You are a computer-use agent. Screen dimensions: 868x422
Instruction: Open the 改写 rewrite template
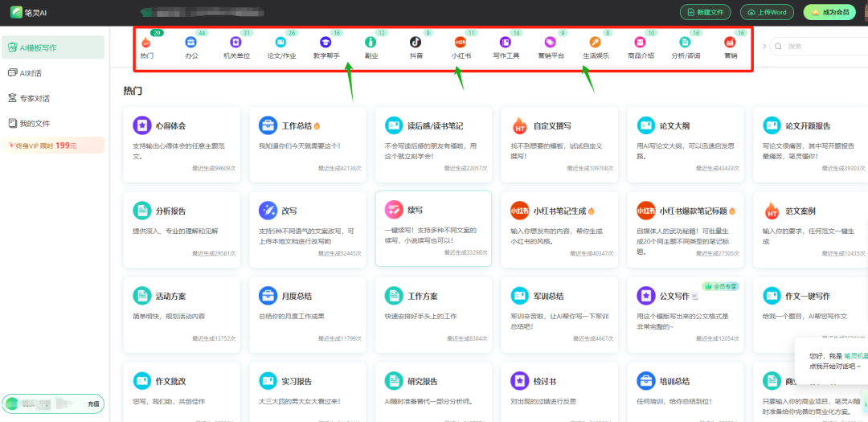click(307, 229)
